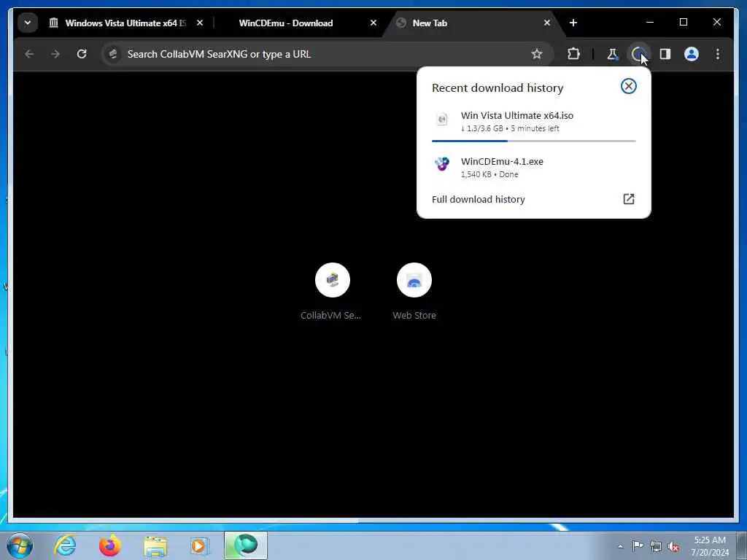Screen dimensions: 747x560
Task: Click the ISO file icon in downloads
Action: point(442,119)
